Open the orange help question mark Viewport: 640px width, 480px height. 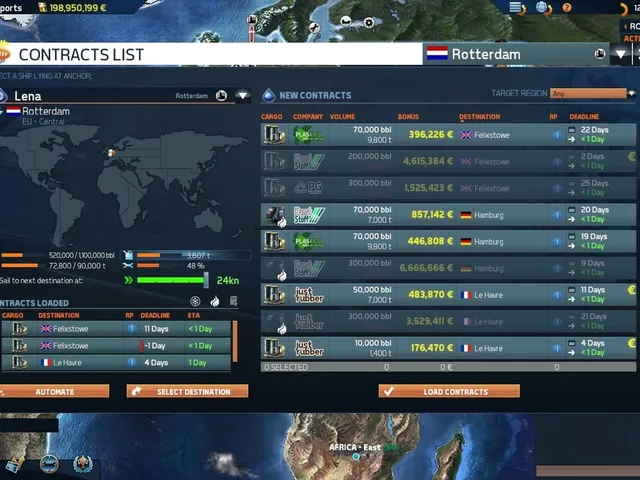567,7
